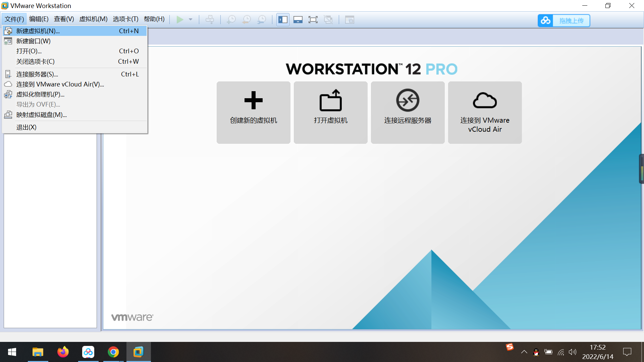Click the battery status tray icon

click(x=548, y=352)
